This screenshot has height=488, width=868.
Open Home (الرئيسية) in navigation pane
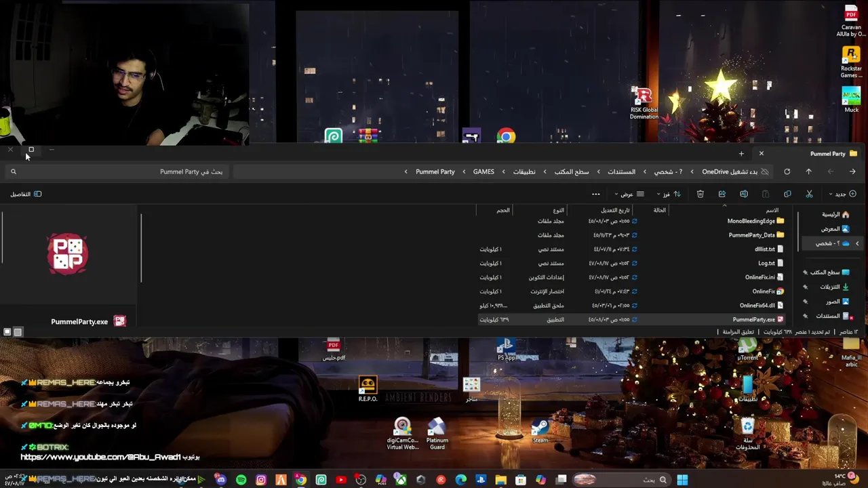click(x=835, y=215)
